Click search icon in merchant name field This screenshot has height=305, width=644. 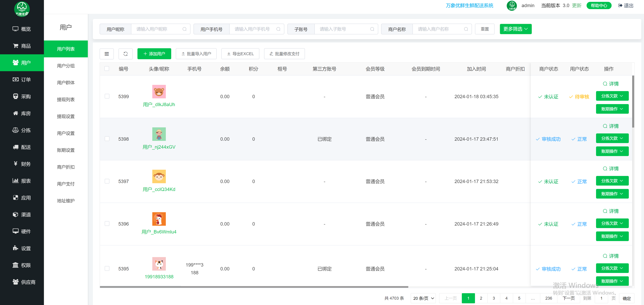point(466,29)
